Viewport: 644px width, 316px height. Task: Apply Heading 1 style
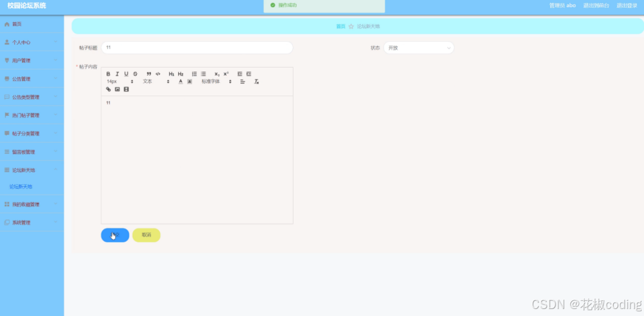click(x=171, y=74)
